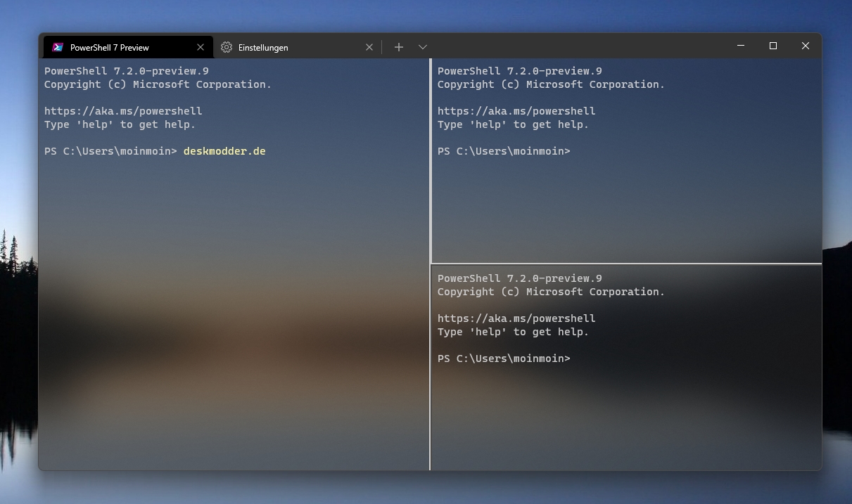This screenshot has height=504, width=852.
Task: Click the typed command deskmodder.de
Action: [224, 151]
